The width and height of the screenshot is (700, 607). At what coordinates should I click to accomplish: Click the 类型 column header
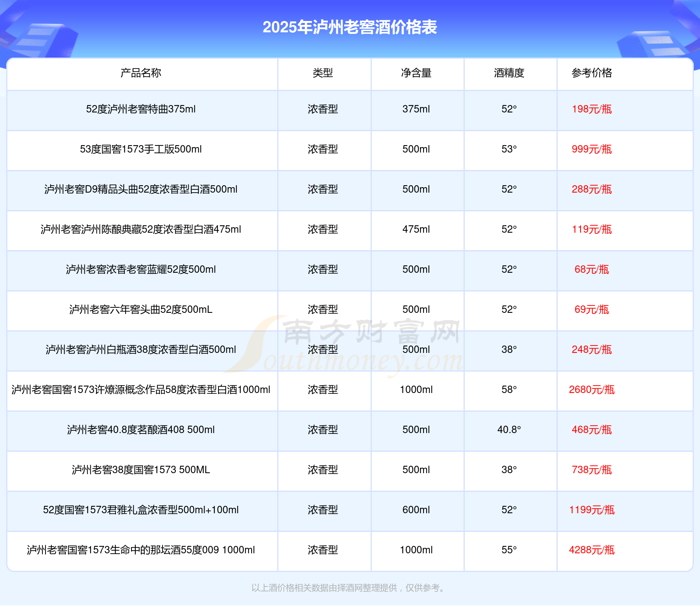[323, 73]
